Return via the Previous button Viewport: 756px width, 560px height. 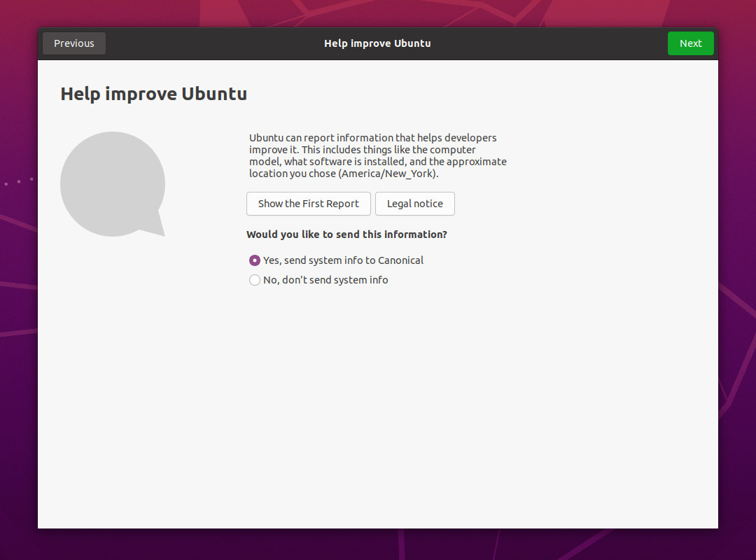74,43
